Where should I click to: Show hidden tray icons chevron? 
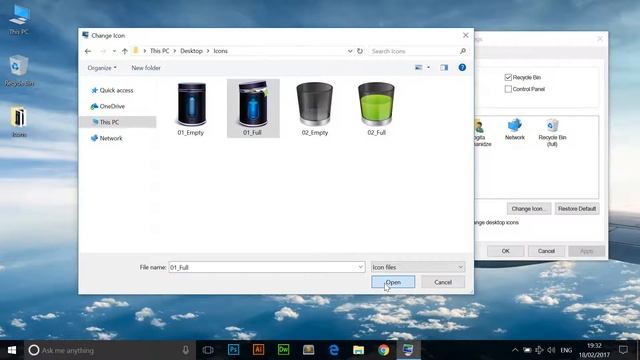pos(515,350)
